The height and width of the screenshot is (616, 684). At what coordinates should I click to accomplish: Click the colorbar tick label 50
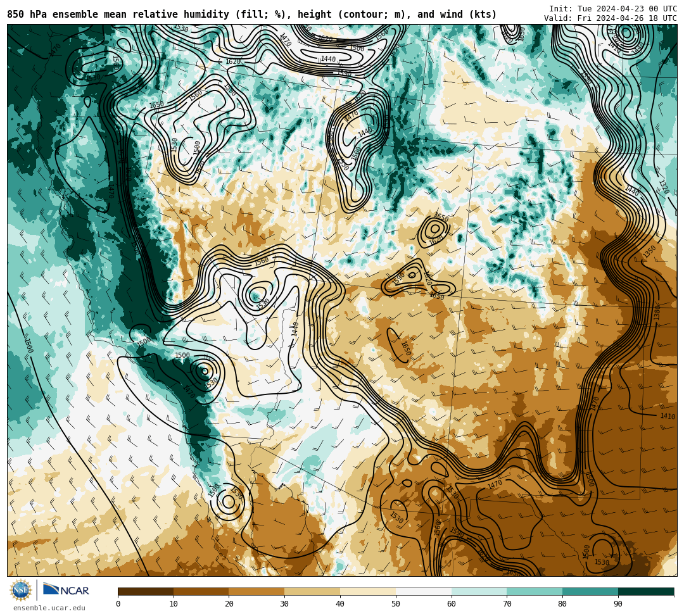point(396,604)
